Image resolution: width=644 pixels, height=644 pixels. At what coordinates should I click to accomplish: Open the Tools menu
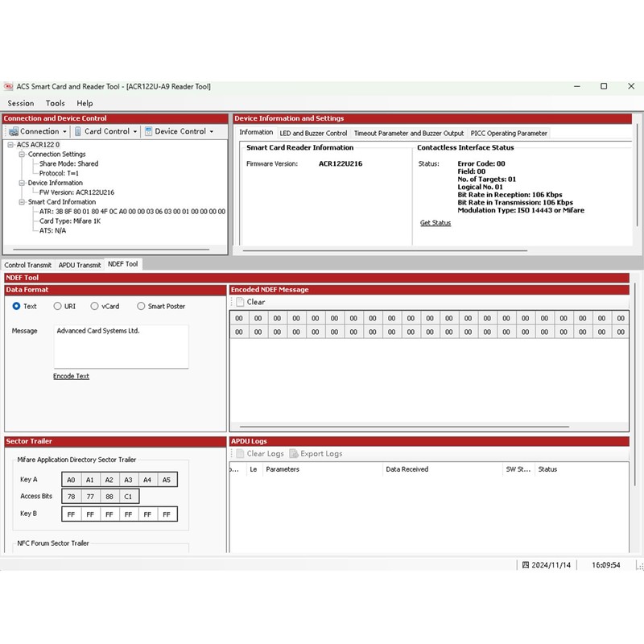click(56, 103)
